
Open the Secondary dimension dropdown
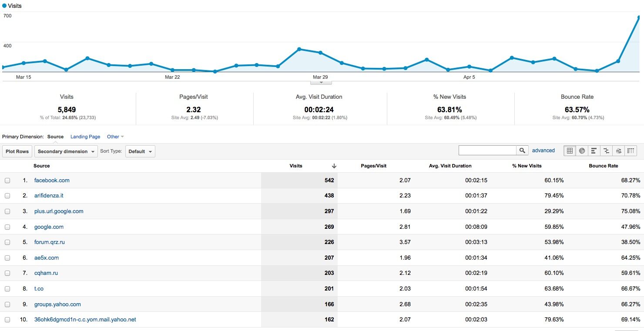tap(66, 151)
